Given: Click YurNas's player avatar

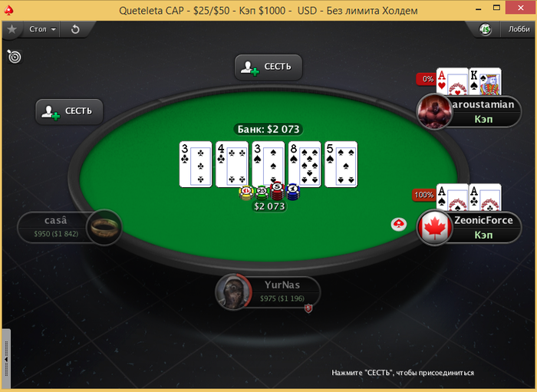Looking at the screenshot, I should coord(233,292).
